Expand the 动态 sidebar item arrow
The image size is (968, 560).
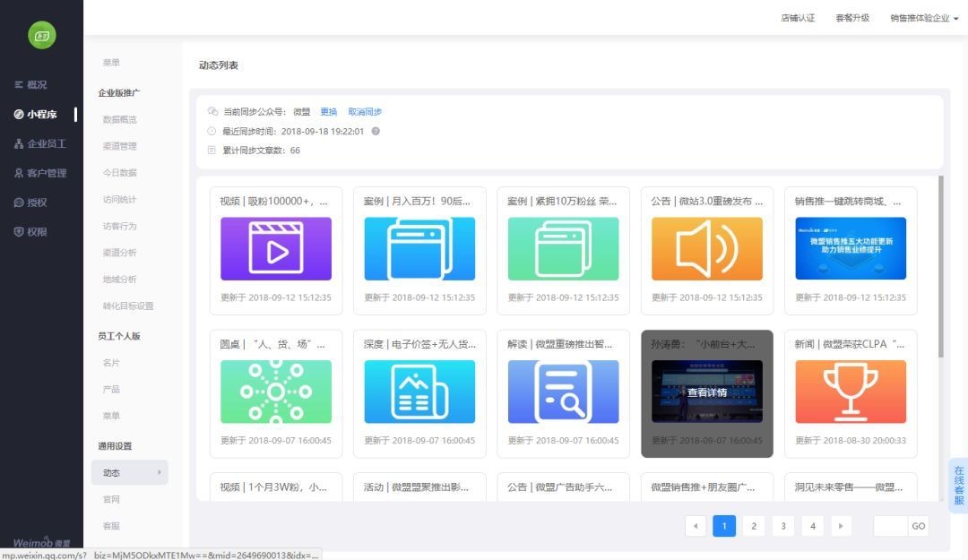coord(160,472)
